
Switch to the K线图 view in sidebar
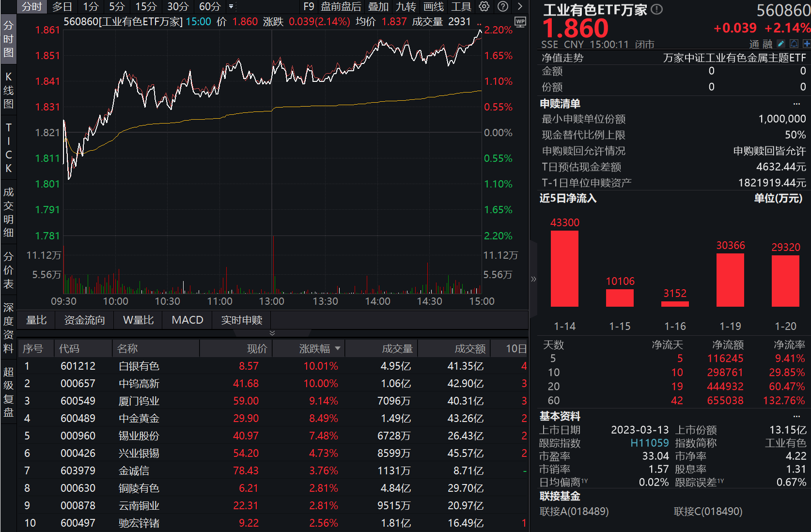pos(8,90)
